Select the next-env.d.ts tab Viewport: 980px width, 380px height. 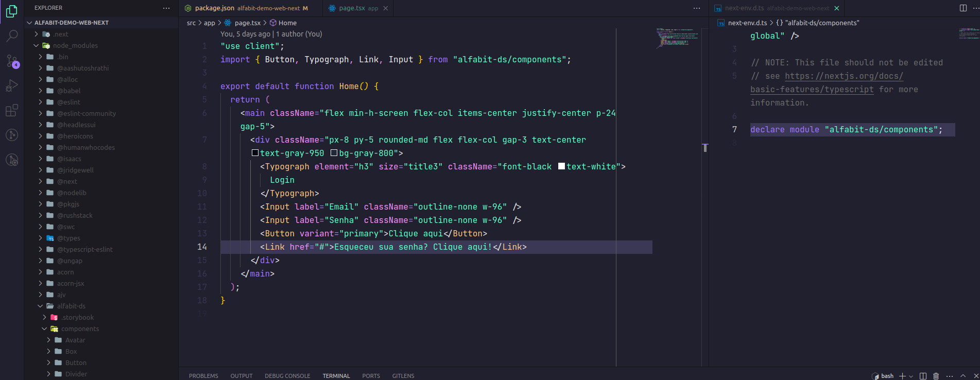pyautogui.click(x=777, y=8)
